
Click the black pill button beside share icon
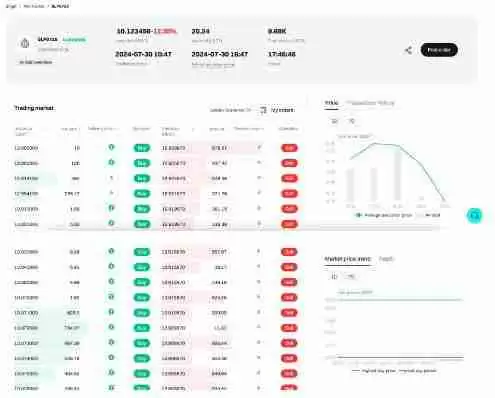tap(439, 50)
